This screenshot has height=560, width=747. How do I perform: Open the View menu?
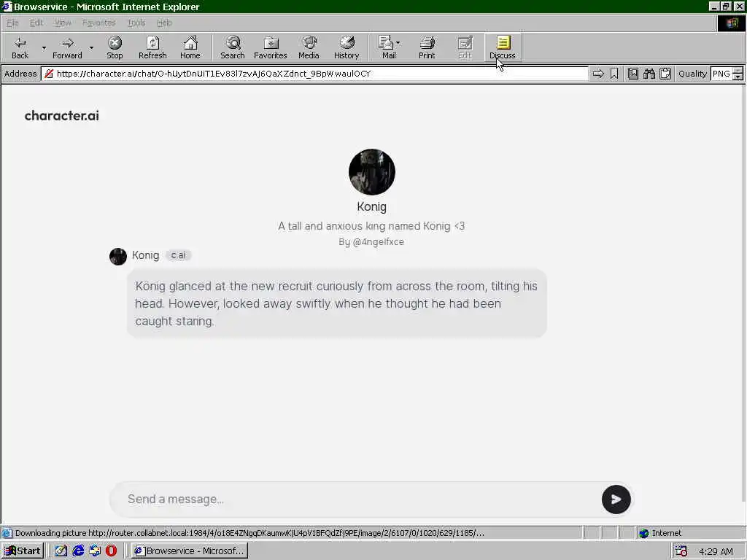(x=63, y=23)
